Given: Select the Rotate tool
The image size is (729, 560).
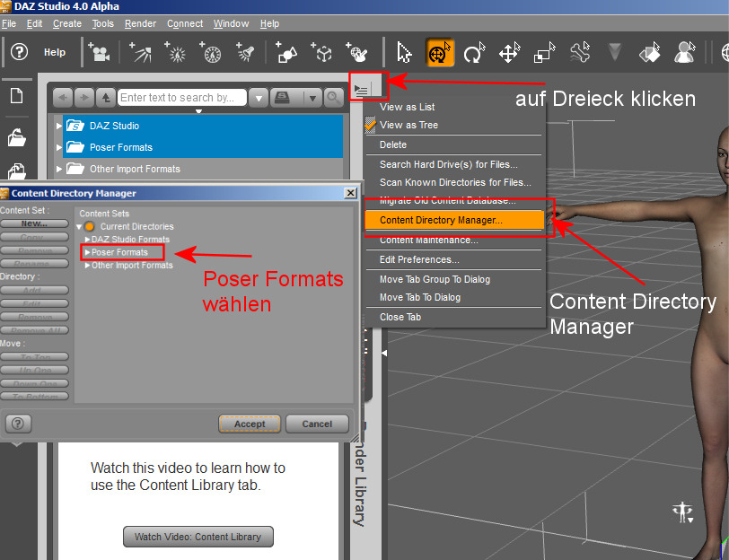Looking at the screenshot, I should pyautogui.click(x=474, y=52).
